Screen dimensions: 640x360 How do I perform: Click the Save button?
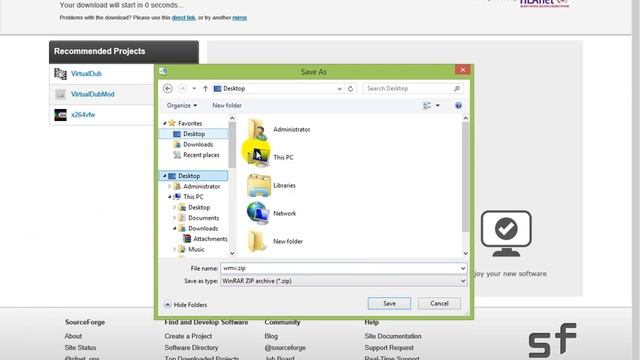389,303
